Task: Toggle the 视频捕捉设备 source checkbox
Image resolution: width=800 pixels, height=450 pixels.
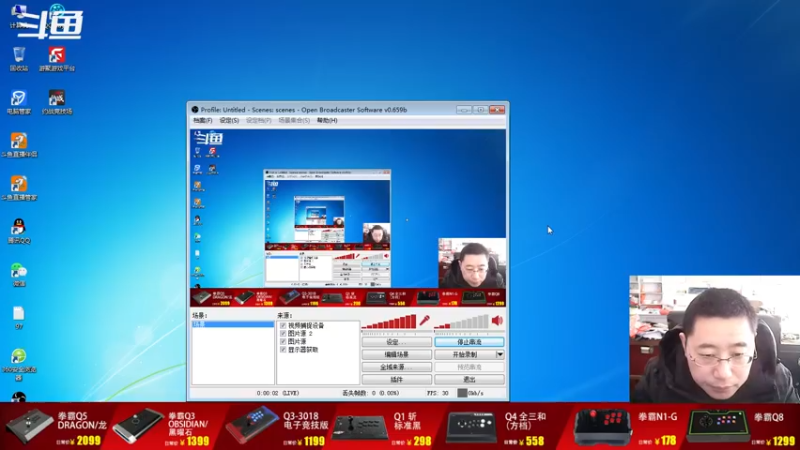Action: [x=283, y=325]
